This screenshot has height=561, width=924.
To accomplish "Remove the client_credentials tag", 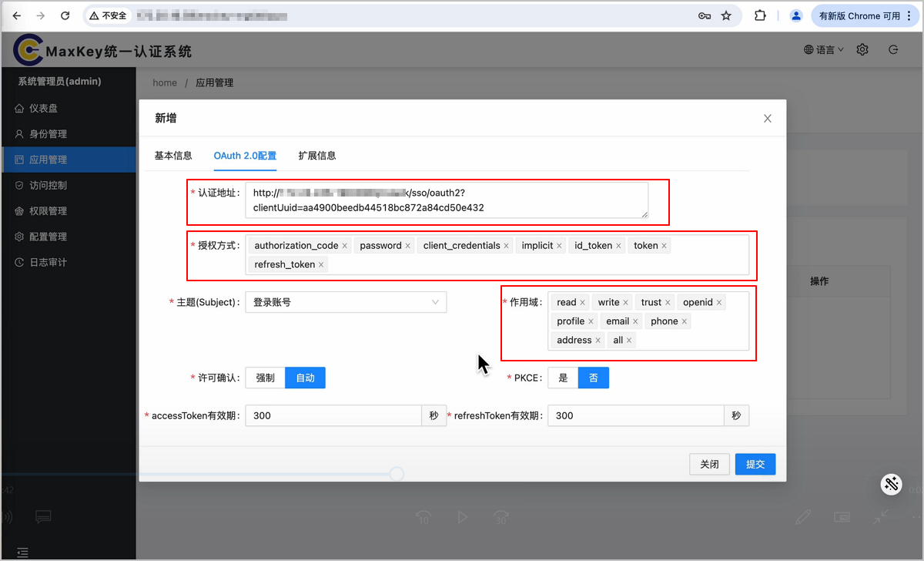I will (507, 246).
